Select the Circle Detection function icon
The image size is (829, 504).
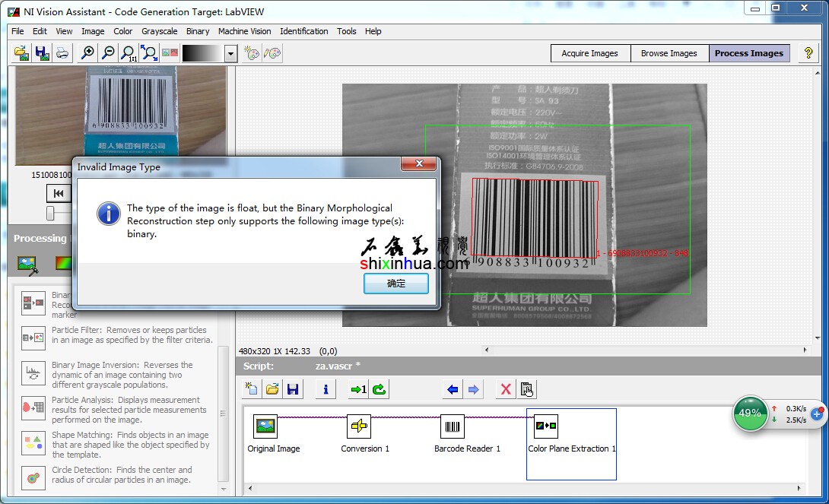point(33,477)
